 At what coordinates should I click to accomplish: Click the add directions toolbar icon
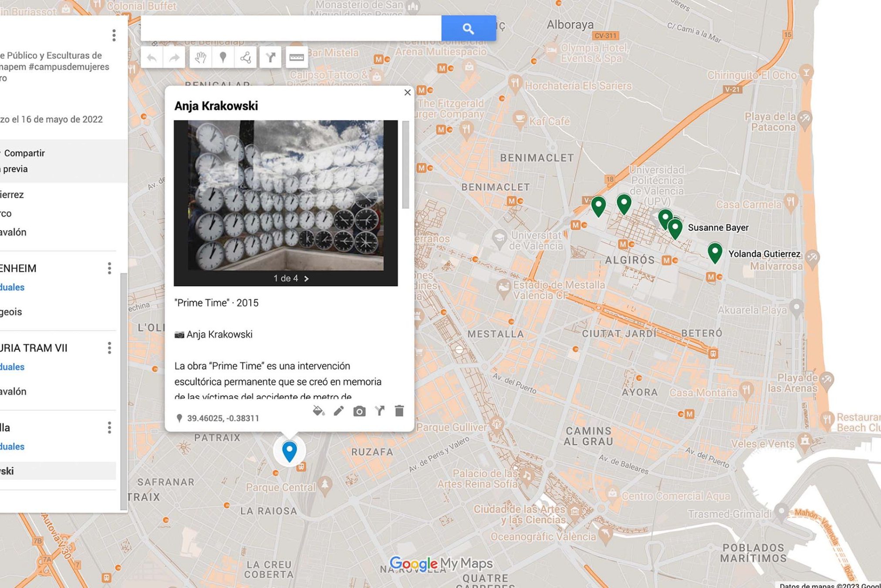tap(270, 57)
